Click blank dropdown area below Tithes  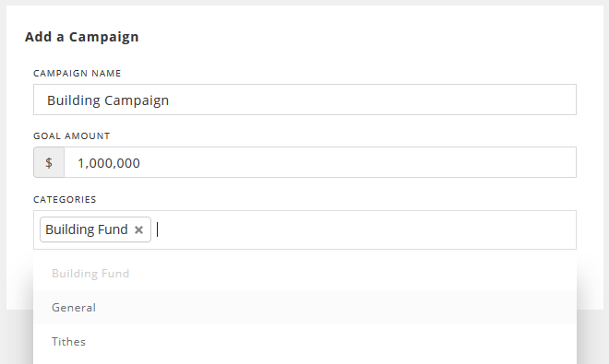(x=304, y=361)
